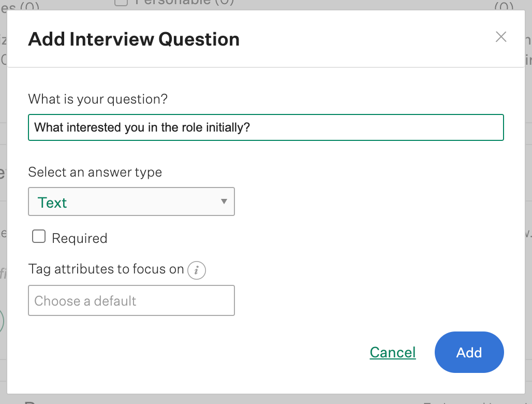Enable the Required checkbox
The width and height of the screenshot is (532, 404).
[x=39, y=237]
